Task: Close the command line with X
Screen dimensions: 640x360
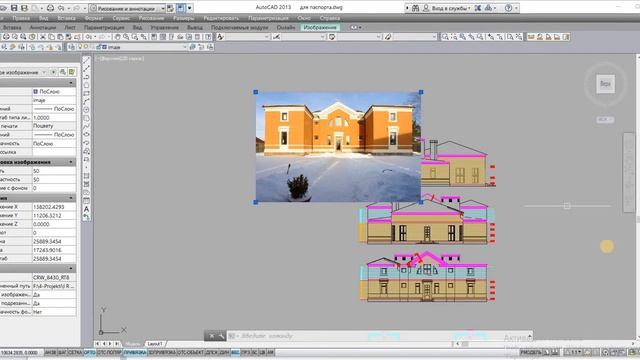Action: [211, 336]
